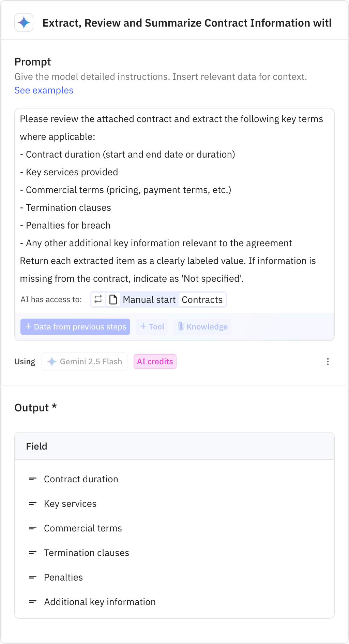Select the Manual start data chip

[x=149, y=299]
